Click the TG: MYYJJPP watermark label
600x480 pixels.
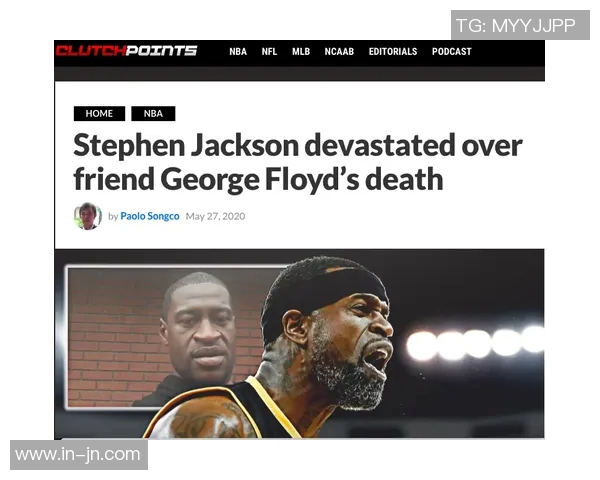coord(520,25)
